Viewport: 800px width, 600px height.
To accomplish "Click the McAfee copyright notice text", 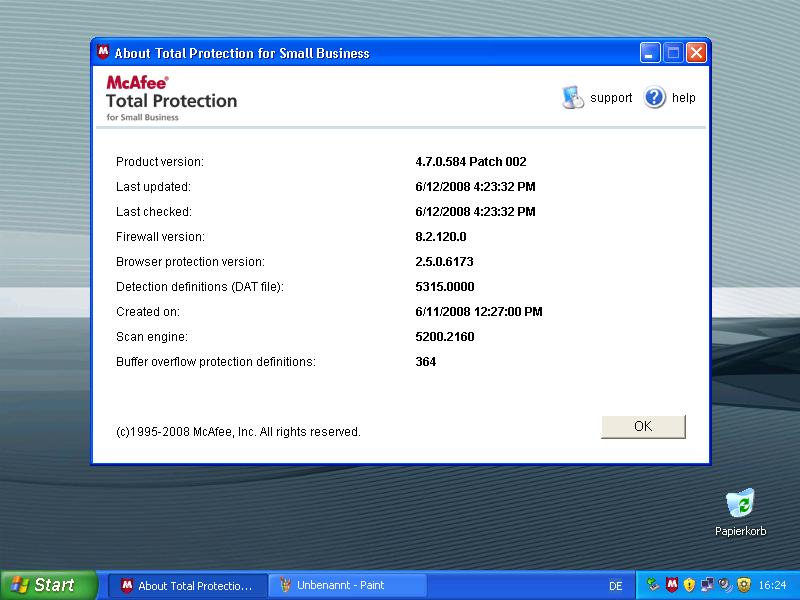I will tap(238, 432).
